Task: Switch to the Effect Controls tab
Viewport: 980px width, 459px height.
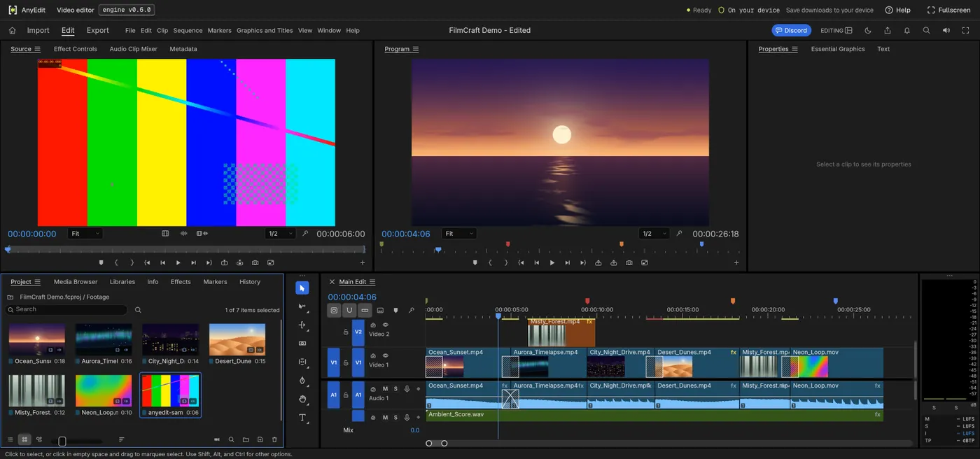Action: click(x=76, y=49)
